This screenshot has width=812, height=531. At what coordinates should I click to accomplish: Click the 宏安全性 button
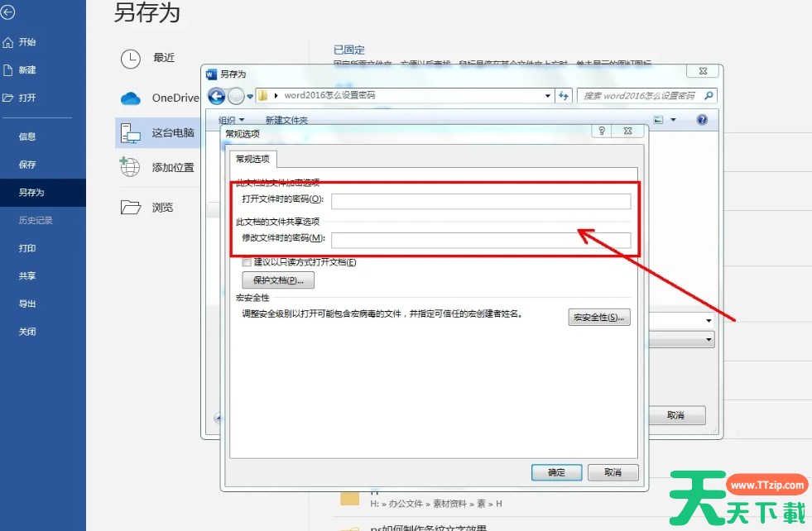click(x=598, y=318)
